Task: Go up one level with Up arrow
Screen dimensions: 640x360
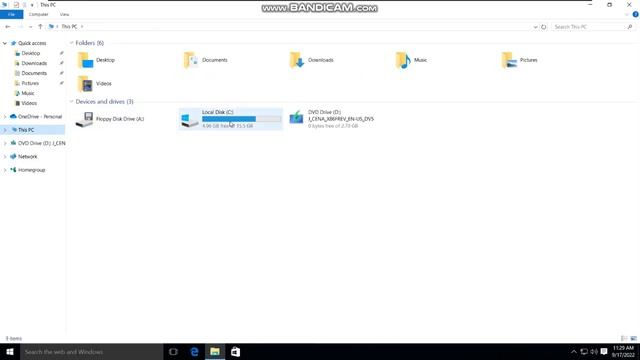Action: (x=40, y=27)
